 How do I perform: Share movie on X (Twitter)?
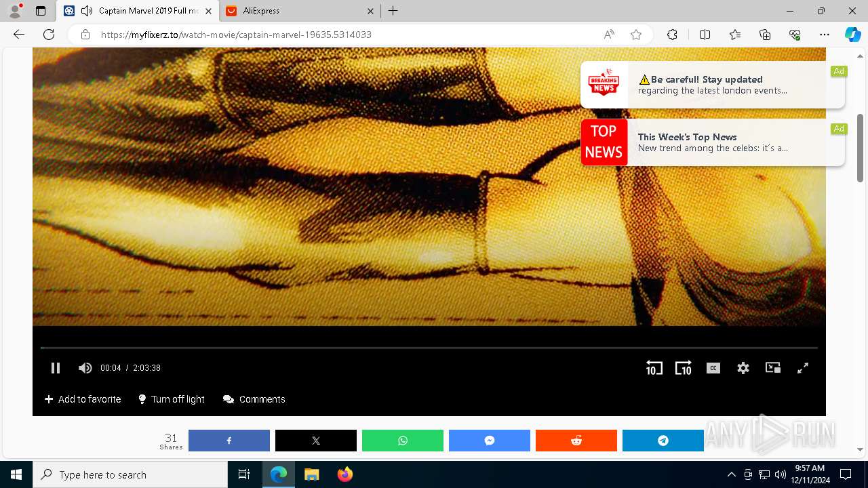(x=316, y=441)
